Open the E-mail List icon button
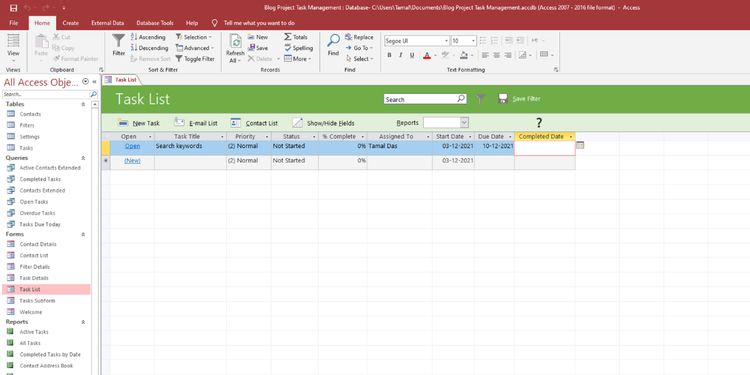The width and height of the screenshot is (750, 375). tap(179, 122)
